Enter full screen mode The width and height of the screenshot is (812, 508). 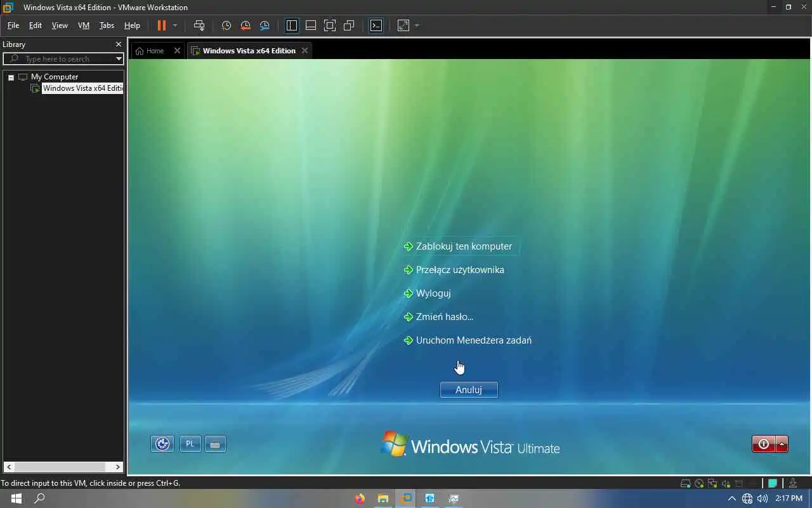[x=330, y=25]
